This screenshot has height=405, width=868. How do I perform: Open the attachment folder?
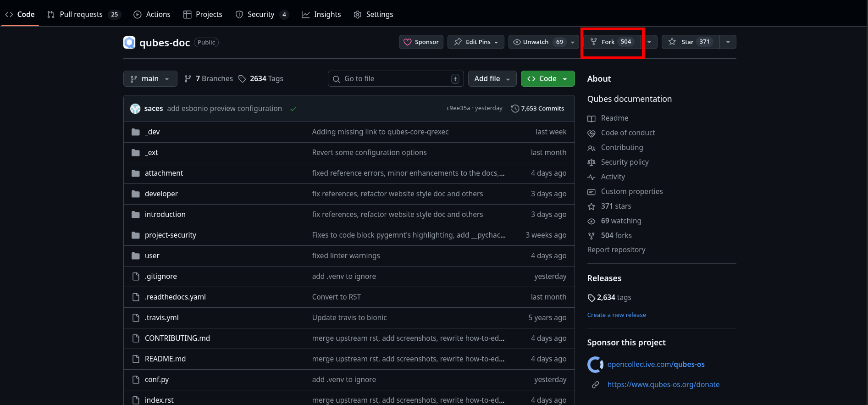coord(164,173)
